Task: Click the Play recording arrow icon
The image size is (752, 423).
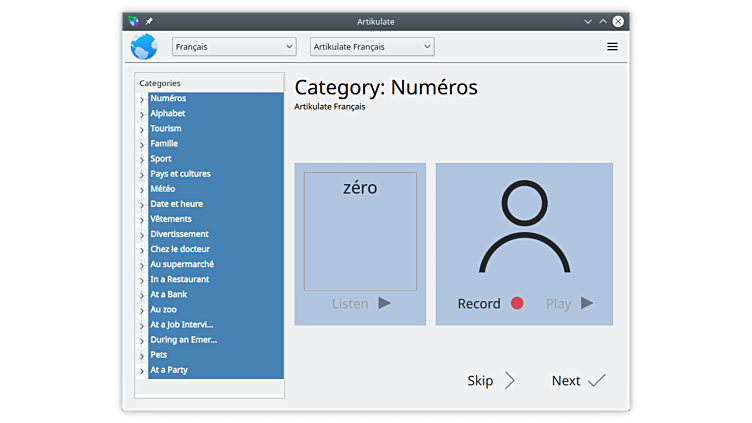Action: click(x=587, y=303)
